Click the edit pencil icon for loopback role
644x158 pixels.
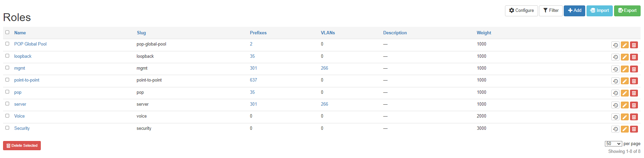(x=625, y=57)
